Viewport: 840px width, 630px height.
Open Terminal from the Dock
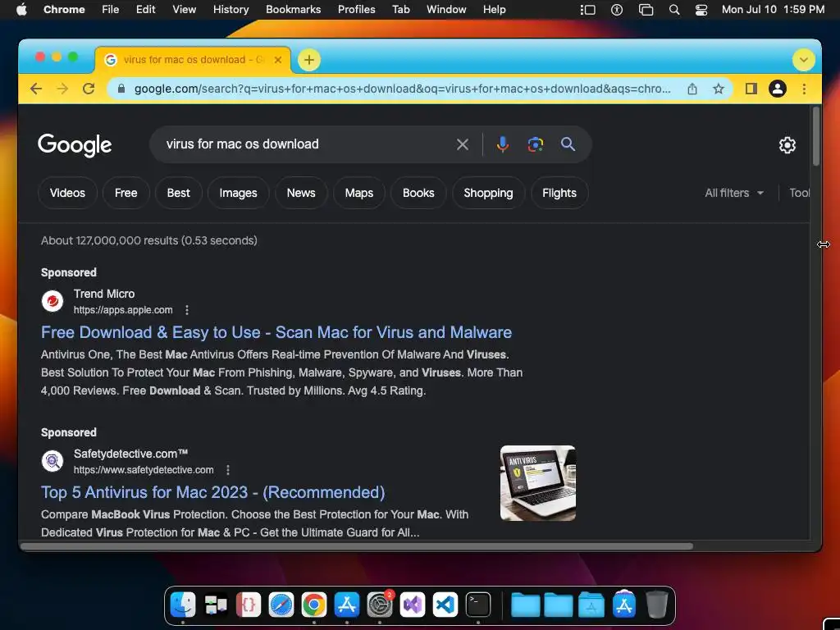coord(478,605)
